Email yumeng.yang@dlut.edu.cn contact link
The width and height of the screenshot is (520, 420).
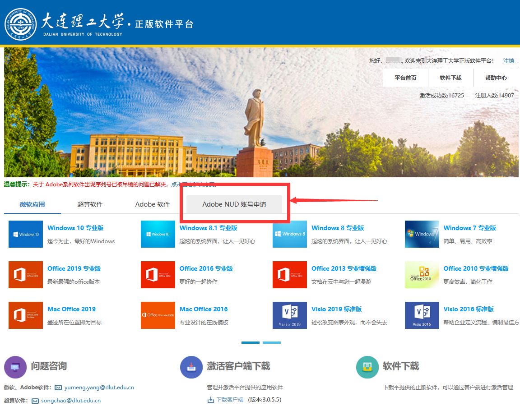click(x=99, y=387)
